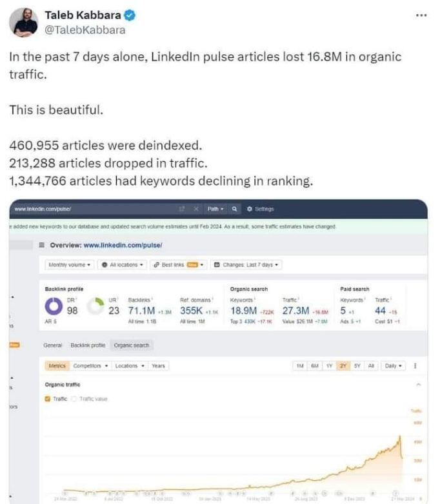Enable the Traffic value checkbox

pyautogui.click(x=74, y=399)
